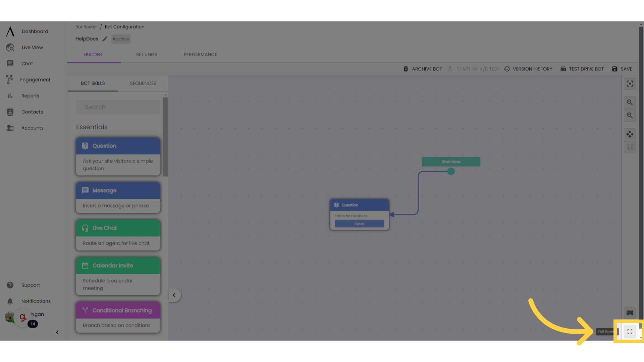The height and width of the screenshot is (362, 644).
Task: Click the Version History clock icon
Action: click(507, 69)
